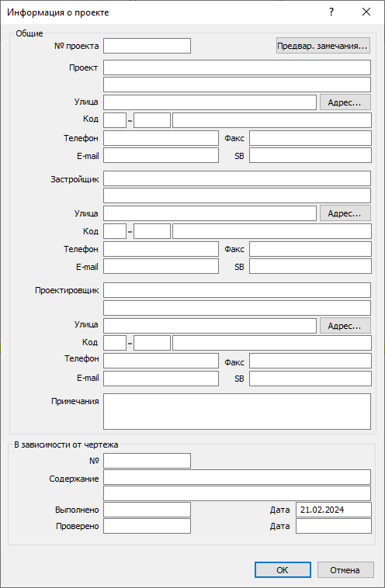
Task: Click second Код field in Застройщик section
Action: (152, 231)
